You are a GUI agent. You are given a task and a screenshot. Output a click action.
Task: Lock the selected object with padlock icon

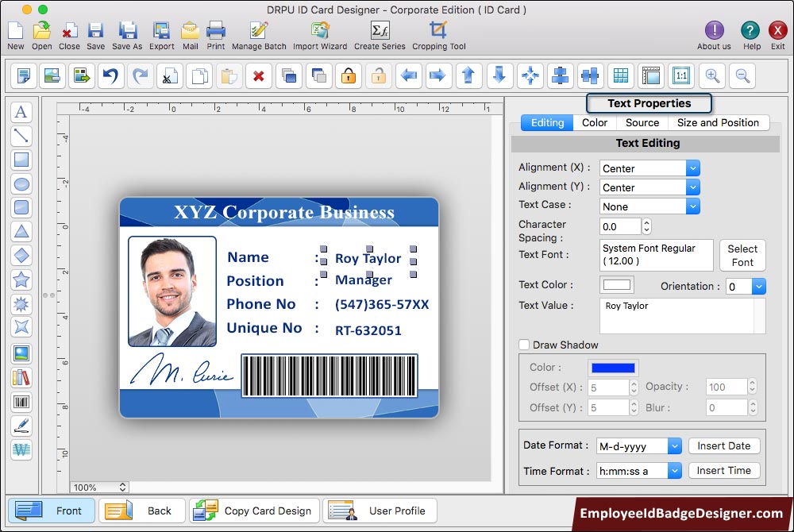click(x=349, y=76)
